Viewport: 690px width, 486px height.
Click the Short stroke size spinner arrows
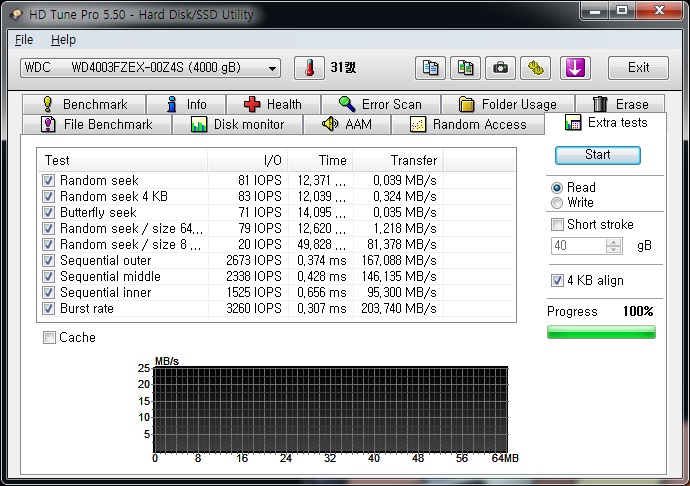(x=613, y=246)
